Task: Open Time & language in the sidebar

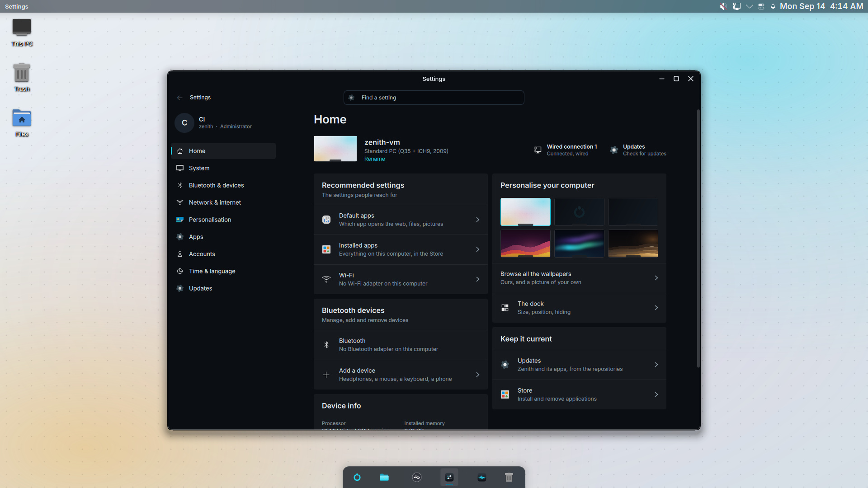Action: pos(223,271)
